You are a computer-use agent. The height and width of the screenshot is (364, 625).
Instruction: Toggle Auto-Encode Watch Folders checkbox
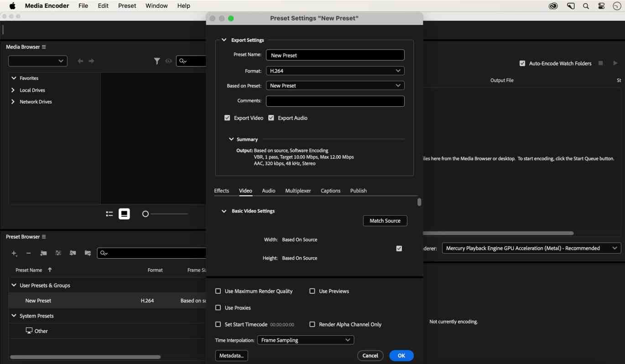tap(522, 63)
